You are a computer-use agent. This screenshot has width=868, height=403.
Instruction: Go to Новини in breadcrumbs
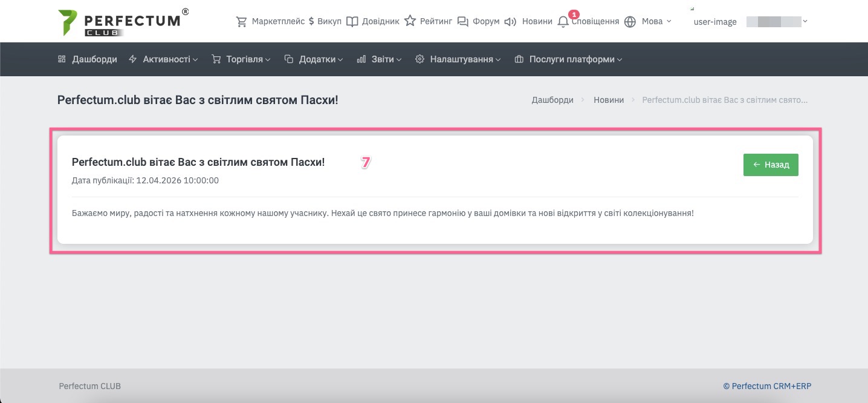608,100
